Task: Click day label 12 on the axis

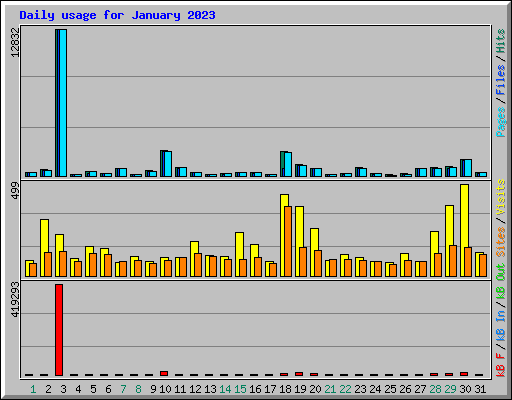Action: [x=195, y=389]
